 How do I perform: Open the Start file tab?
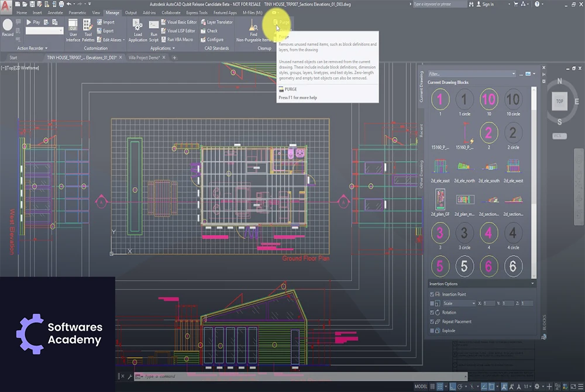[x=13, y=58]
